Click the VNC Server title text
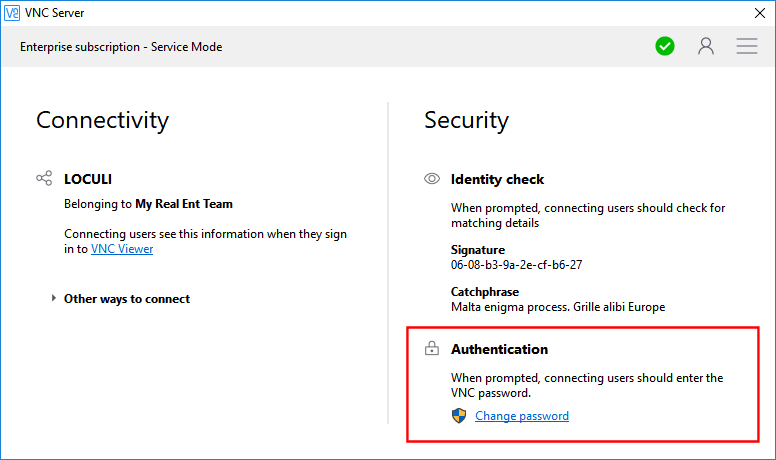The height and width of the screenshot is (460, 776). [x=54, y=13]
